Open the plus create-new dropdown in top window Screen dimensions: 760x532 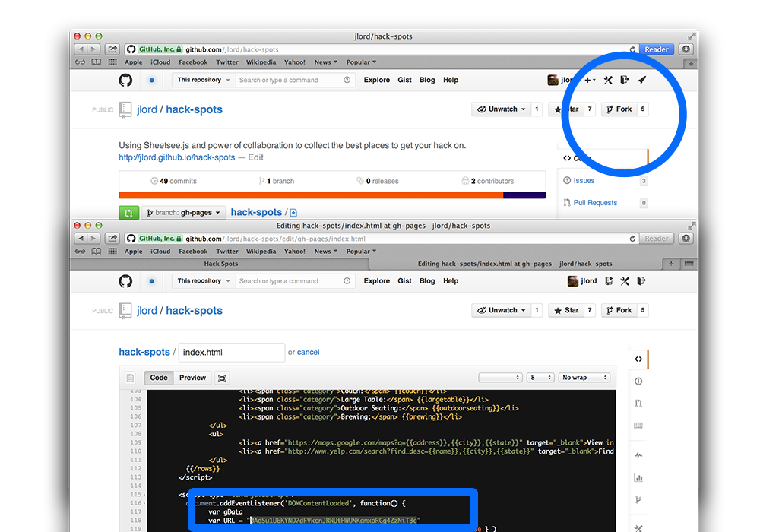click(590, 80)
